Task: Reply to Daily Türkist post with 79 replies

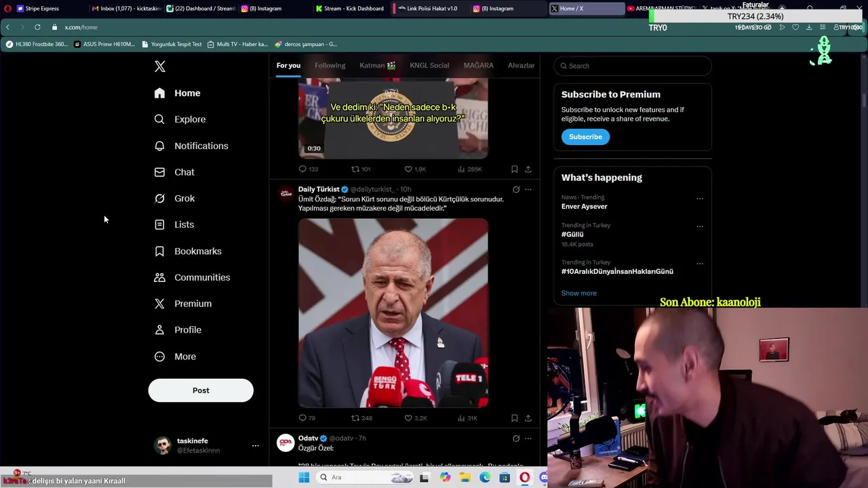Action: coord(307,418)
